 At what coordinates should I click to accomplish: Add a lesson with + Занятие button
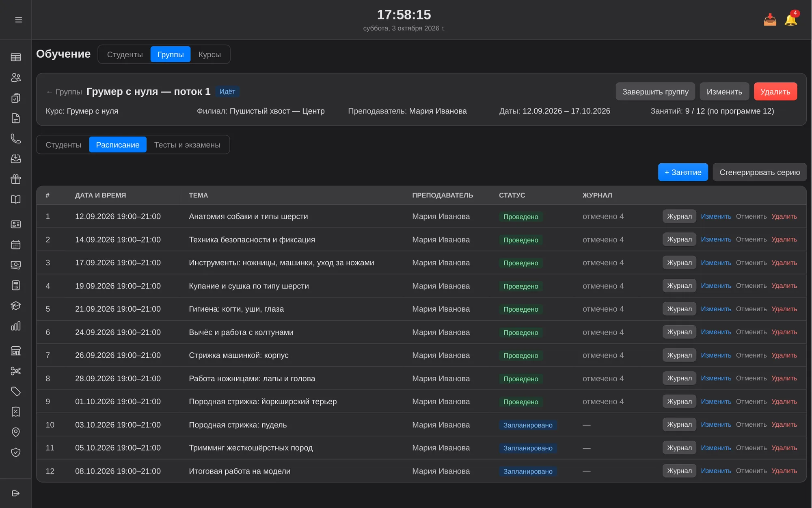(683, 172)
